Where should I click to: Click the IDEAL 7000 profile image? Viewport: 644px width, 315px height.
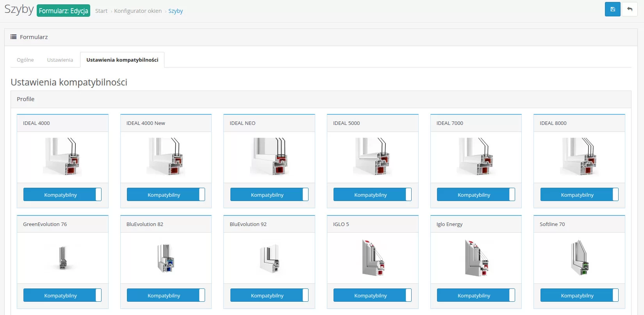[476, 157]
